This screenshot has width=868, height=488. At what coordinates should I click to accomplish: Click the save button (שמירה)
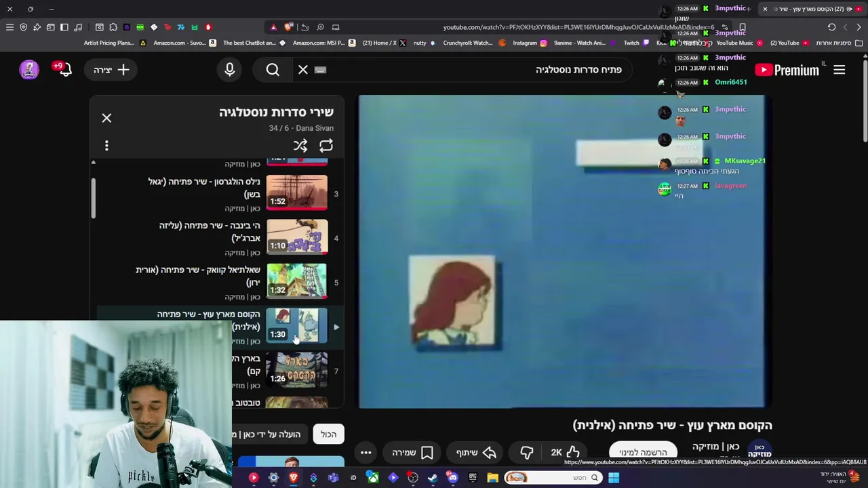coord(412,452)
